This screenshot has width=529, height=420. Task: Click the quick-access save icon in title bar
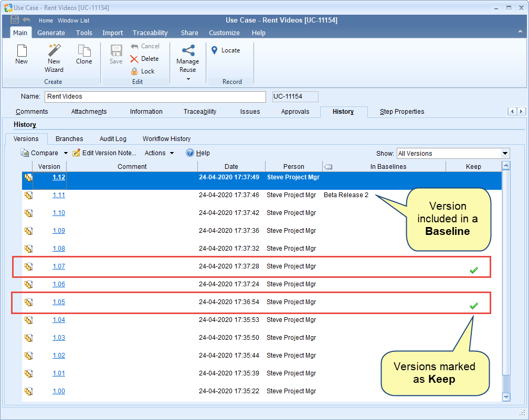coord(15,19)
